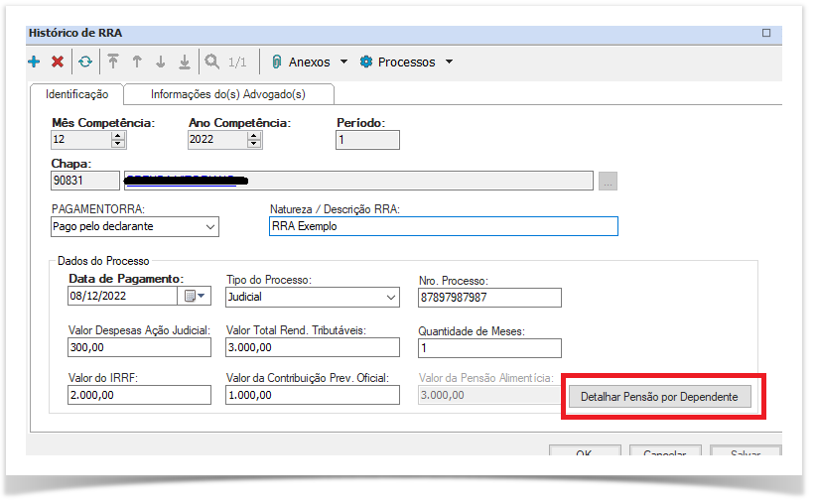This screenshot has height=504, width=816.
Task: Click the Valor da Pensão Alimentícia field
Action: click(489, 395)
